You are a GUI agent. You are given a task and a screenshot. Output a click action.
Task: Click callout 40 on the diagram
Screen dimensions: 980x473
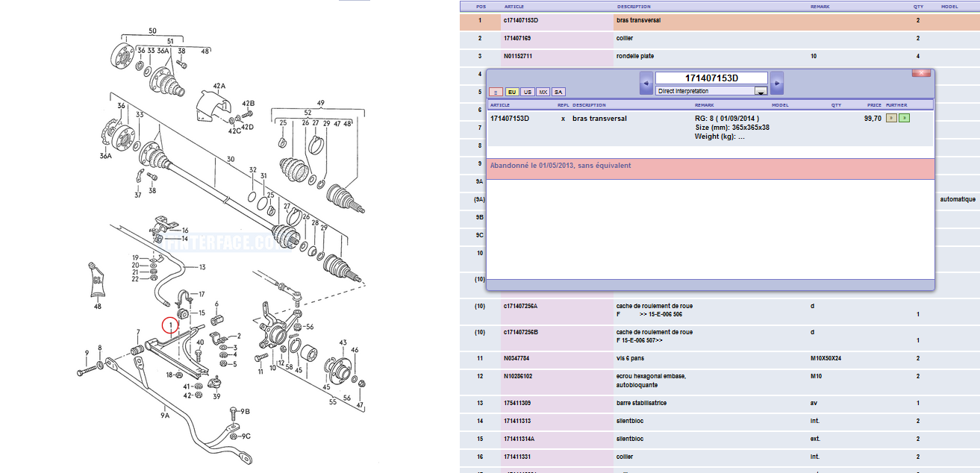[200, 342]
